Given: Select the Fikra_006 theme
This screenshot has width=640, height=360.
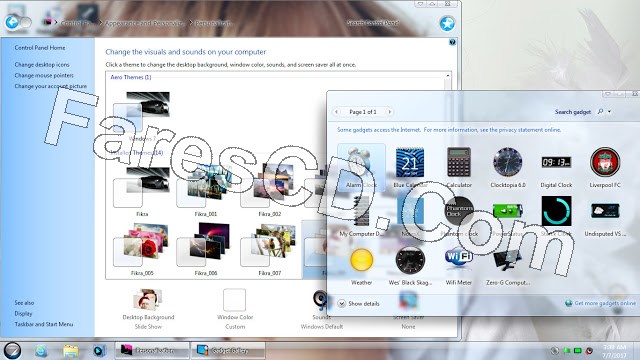Looking at the screenshot, I should (205, 249).
